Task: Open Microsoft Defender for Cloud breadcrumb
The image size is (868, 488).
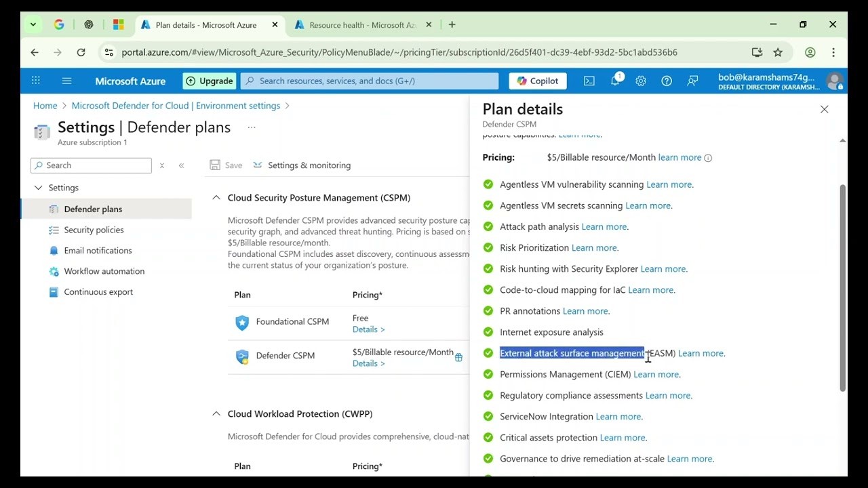Action: point(176,106)
